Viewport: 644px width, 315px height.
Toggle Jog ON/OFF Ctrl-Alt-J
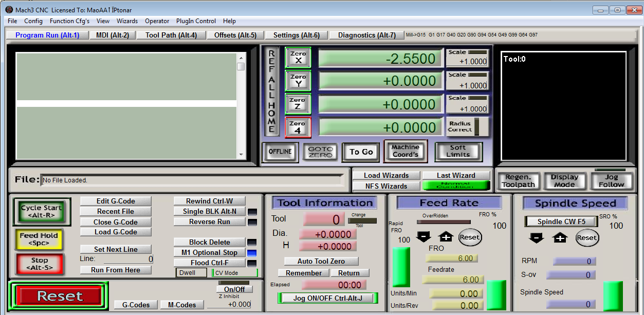tap(328, 298)
